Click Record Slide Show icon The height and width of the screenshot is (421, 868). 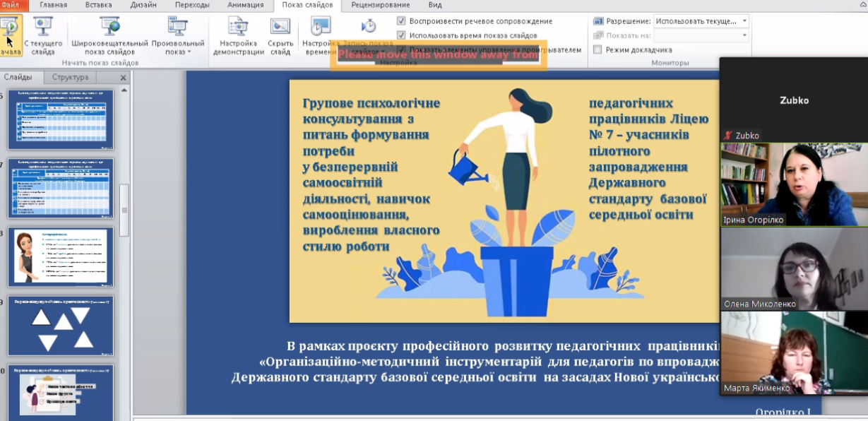point(369,26)
